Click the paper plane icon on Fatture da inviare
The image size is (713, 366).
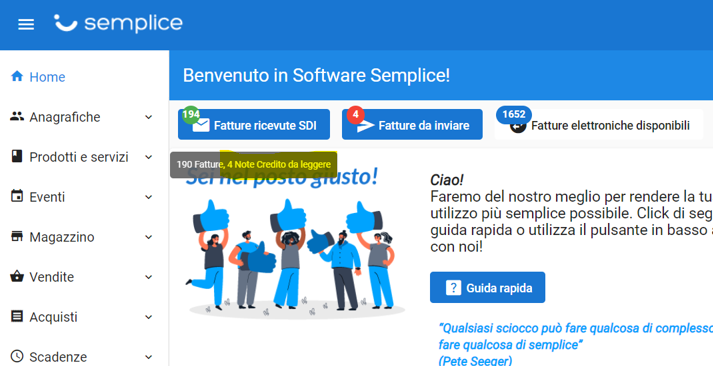pos(365,126)
